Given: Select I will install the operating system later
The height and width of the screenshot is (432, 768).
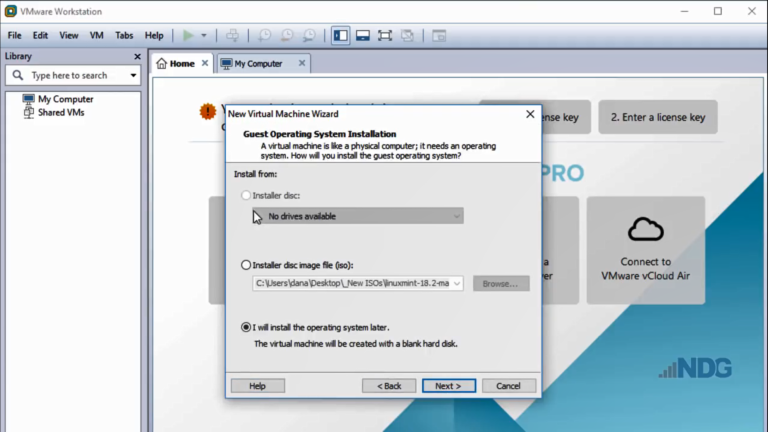Looking at the screenshot, I should [246, 327].
